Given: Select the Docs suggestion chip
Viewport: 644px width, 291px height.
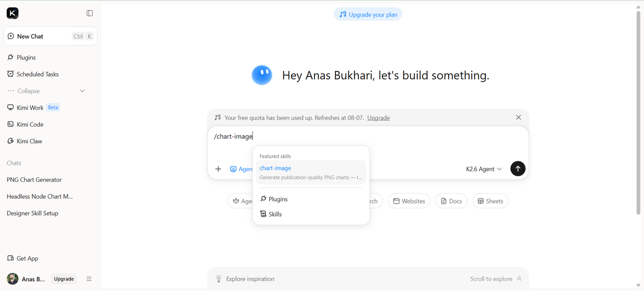Looking at the screenshot, I should pyautogui.click(x=451, y=201).
